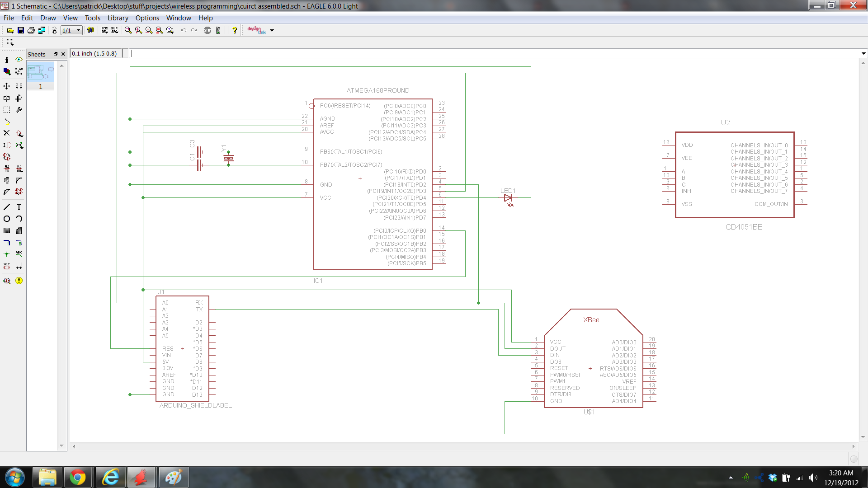Switch to the board editor icon
This screenshot has height=488, width=868.
[54, 30]
